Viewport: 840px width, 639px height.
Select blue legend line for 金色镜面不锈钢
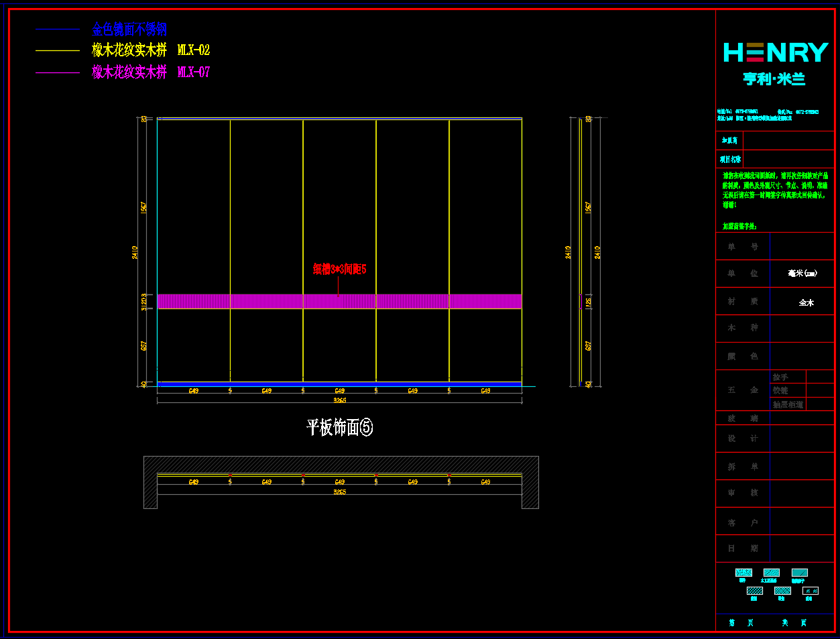click(58, 29)
